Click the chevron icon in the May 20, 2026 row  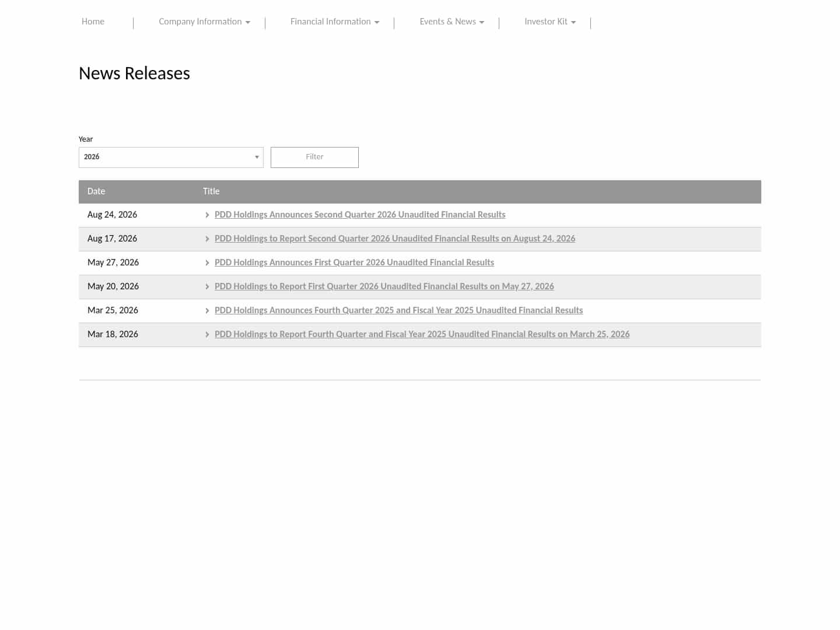[207, 287]
